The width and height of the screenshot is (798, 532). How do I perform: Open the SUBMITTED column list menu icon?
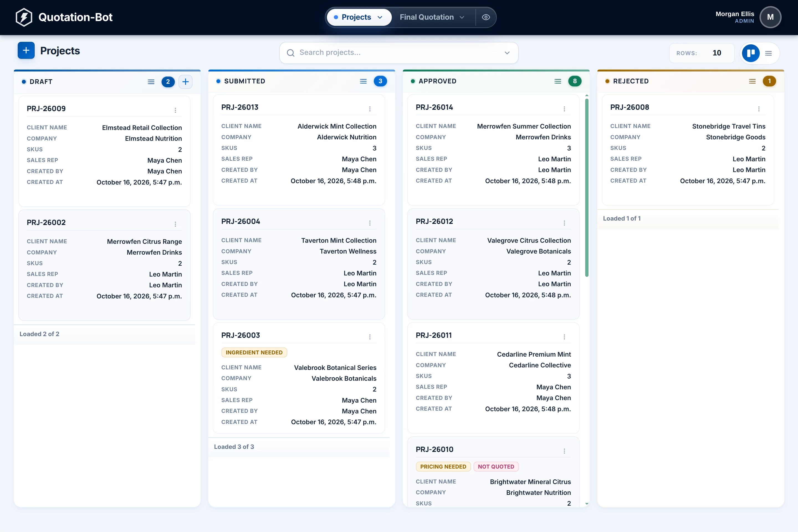point(363,81)
